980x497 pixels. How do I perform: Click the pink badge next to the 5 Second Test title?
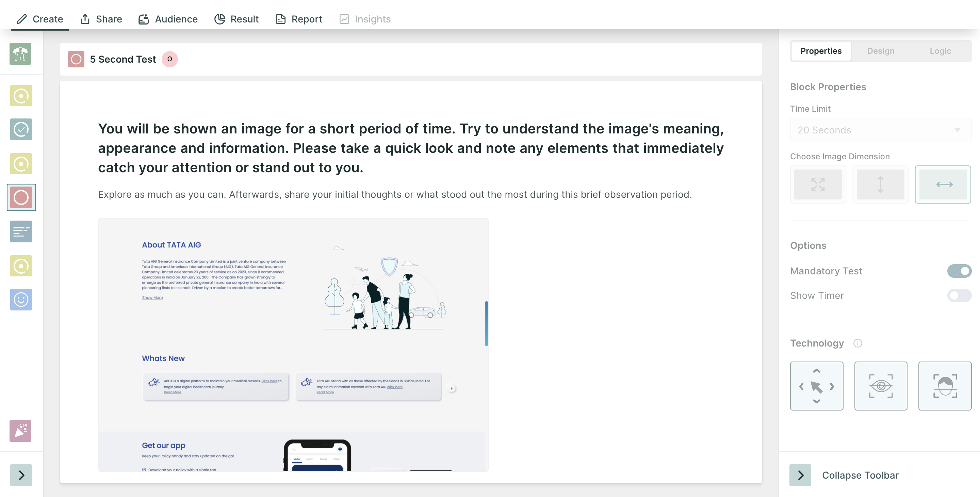170,59
